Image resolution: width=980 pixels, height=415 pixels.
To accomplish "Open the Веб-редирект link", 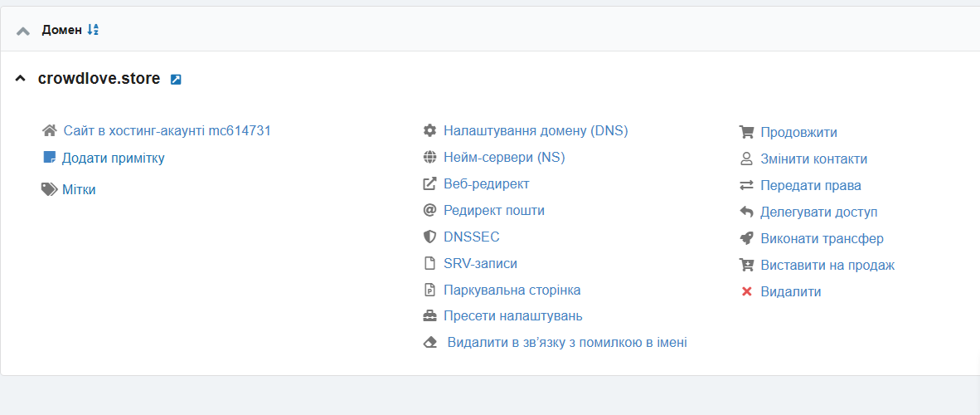I will [486, 183].
